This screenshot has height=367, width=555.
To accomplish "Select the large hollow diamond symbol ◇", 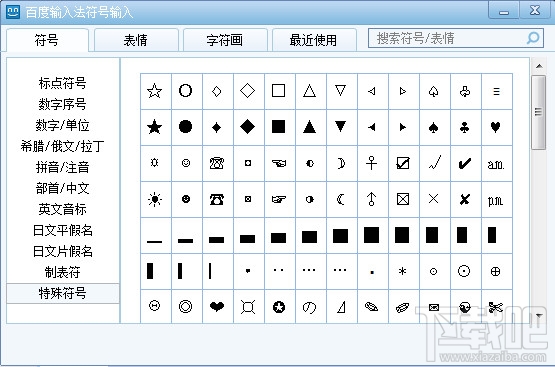I will 247,91.
